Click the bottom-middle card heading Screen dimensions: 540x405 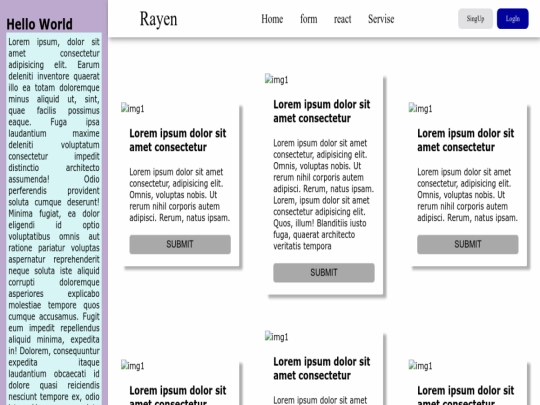click(322, 368)
